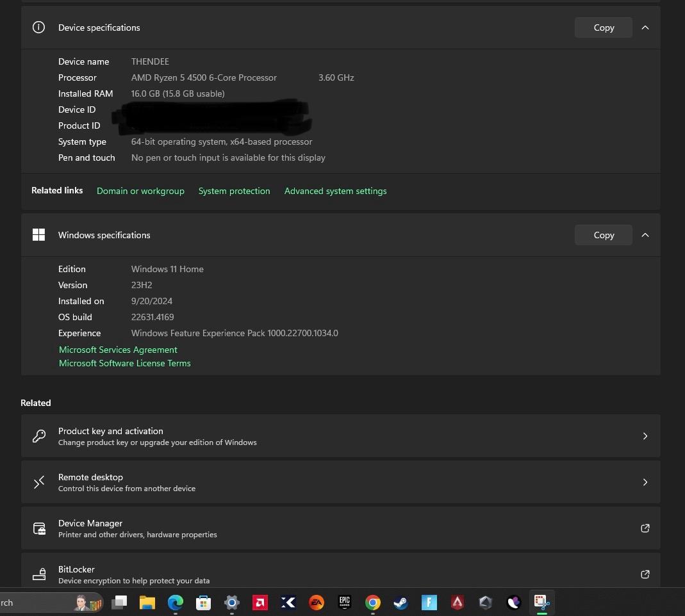Launch Microsoft Edge from the taskbar

pos(175,603)
